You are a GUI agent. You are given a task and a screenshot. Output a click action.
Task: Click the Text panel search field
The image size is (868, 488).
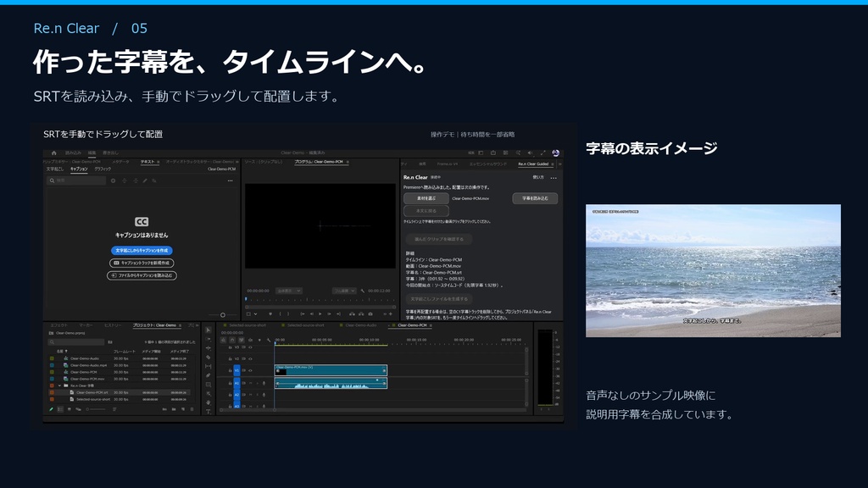point(75,181)
